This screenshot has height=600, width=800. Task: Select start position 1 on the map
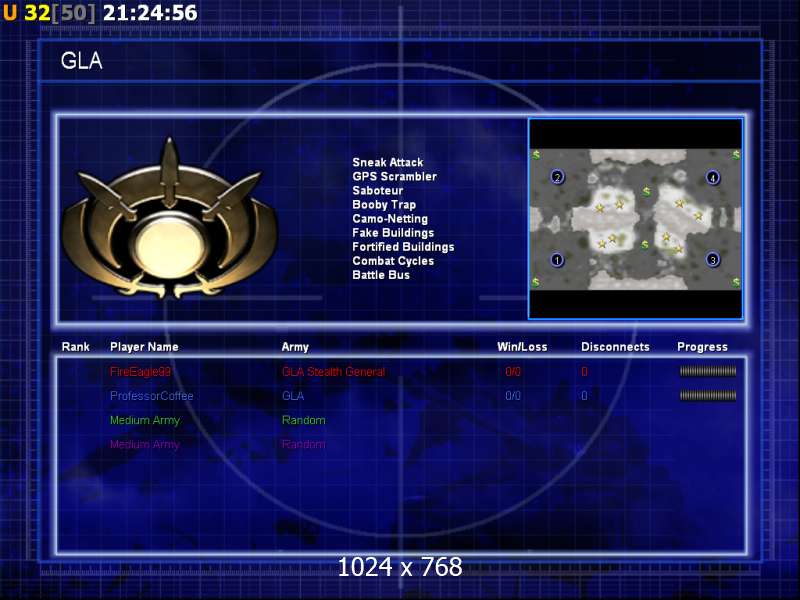point(557,260)
